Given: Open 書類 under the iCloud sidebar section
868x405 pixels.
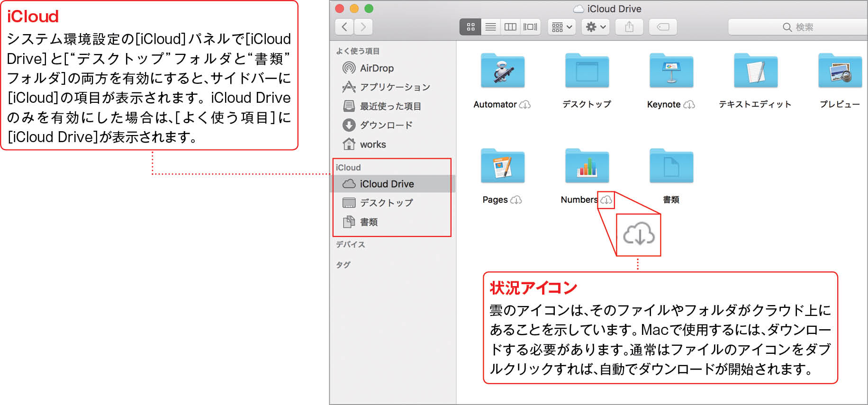Looking at the screenshot, I should point(369,222).
